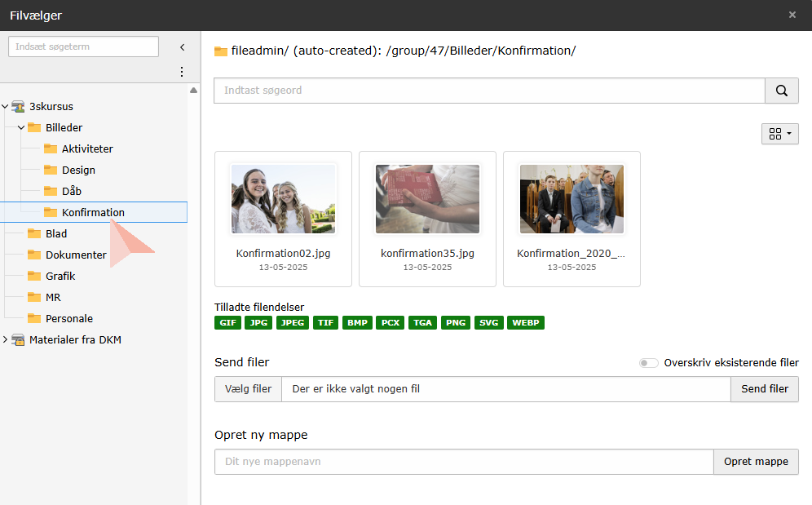Click the tree scrollbar up arrow
The image size is (812, 505).
(194, 91)
